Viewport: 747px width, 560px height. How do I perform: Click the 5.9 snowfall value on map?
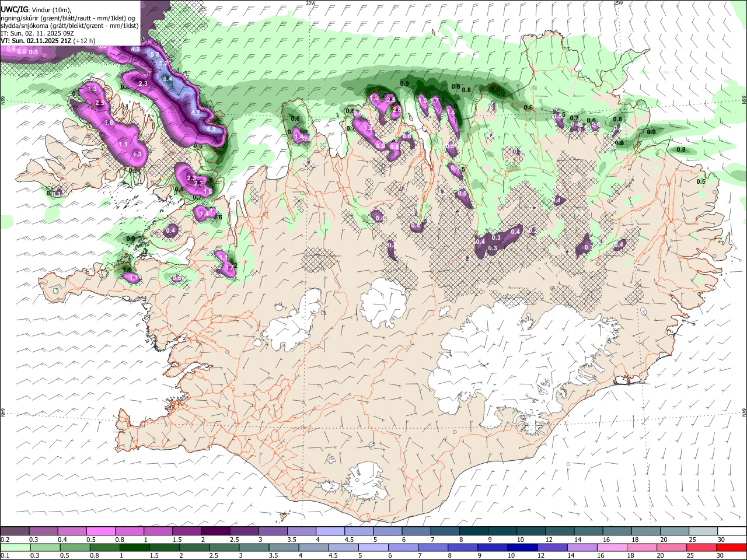tap(211, 129)
